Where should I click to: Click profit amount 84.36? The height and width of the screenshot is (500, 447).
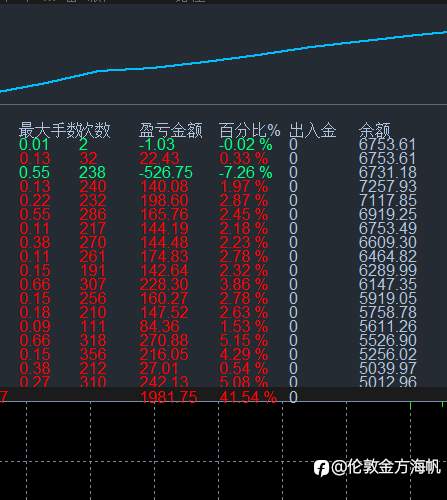(159, 327)
